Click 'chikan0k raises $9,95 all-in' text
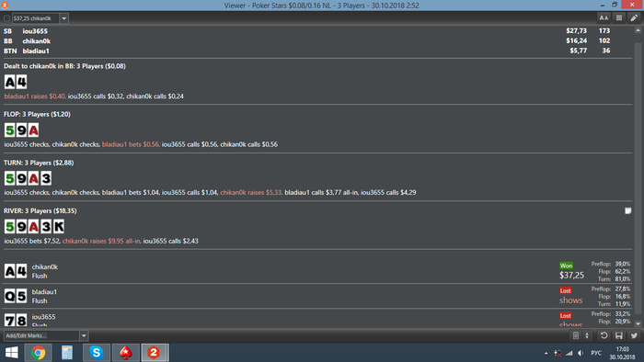The height and width of the screenshot is (362, 644). coord(102,241)
